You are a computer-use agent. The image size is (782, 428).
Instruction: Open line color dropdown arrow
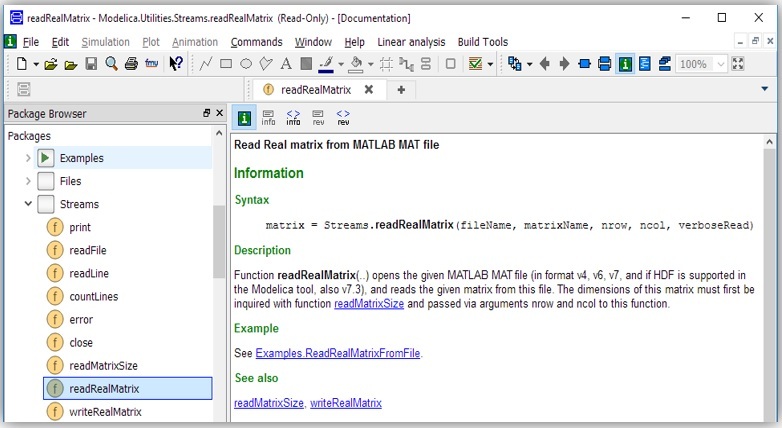click(341, 64)
